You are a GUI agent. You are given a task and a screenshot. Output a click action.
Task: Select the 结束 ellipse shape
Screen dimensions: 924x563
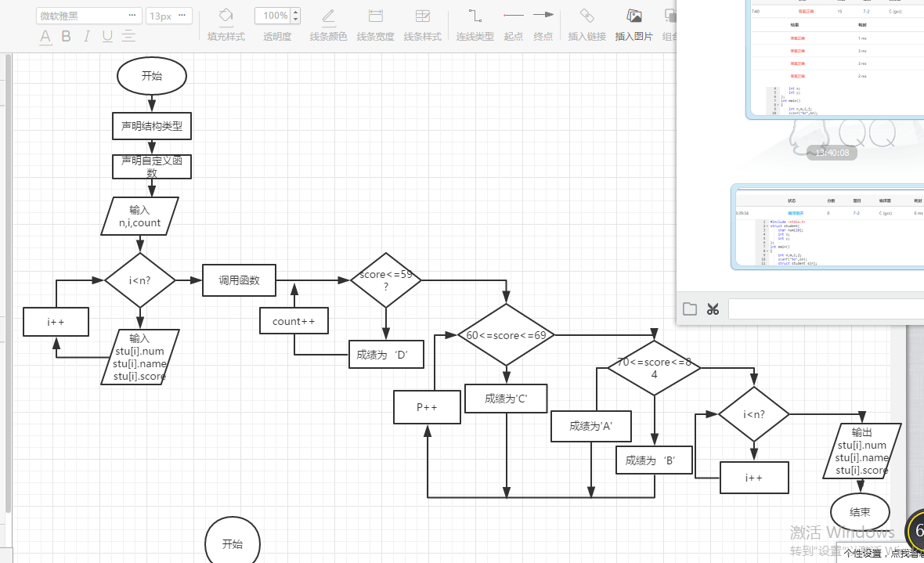[861, 512]
